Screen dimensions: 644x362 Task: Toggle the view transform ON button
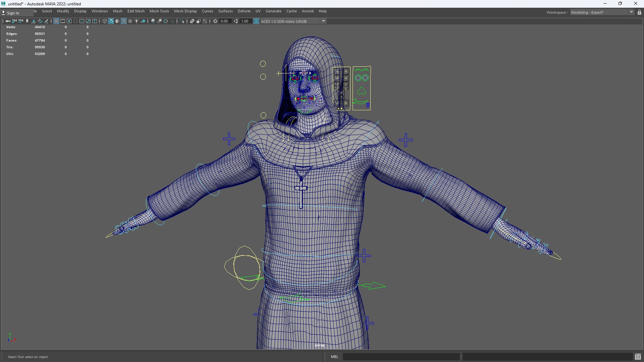click(x=256, y=21)
